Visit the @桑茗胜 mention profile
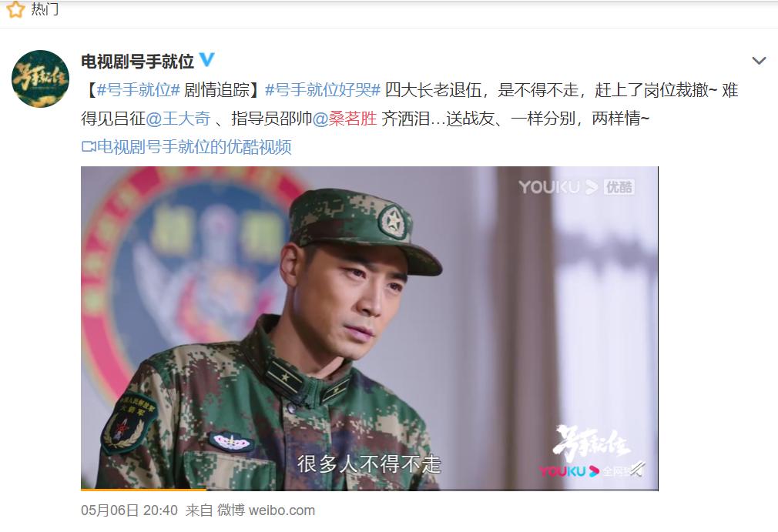 [x=345, y=119]
